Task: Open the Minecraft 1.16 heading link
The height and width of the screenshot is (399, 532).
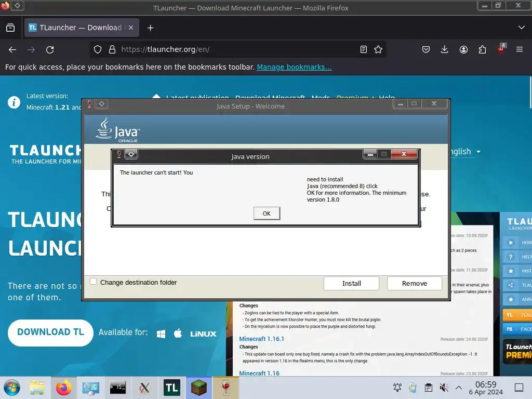Action: pyautogui.click(x=259, y=373)
